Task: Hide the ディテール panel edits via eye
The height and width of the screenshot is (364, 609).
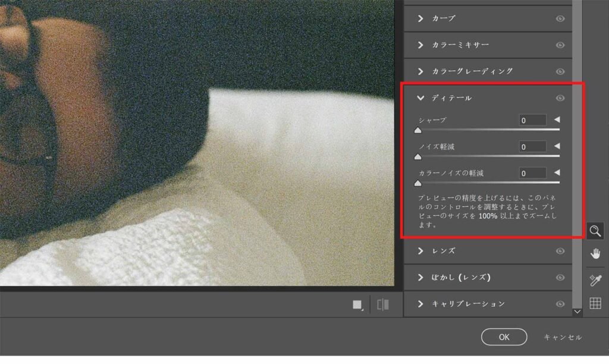Action: click(560, 98)
